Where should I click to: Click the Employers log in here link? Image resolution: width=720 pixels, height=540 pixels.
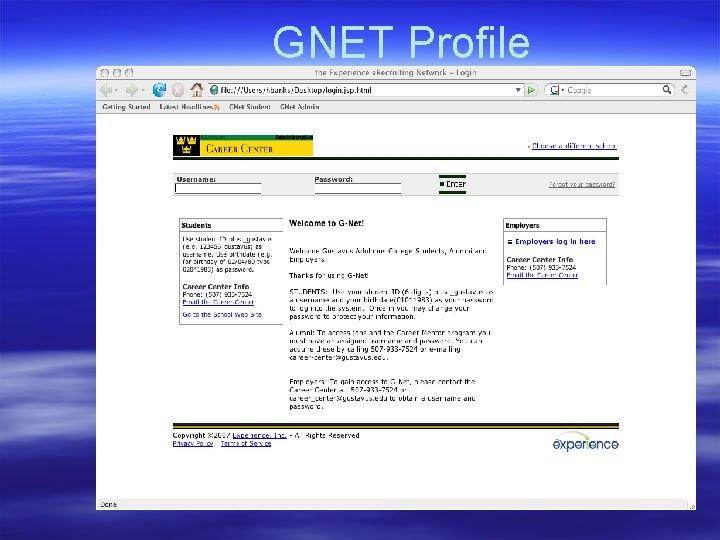(555, 242)
